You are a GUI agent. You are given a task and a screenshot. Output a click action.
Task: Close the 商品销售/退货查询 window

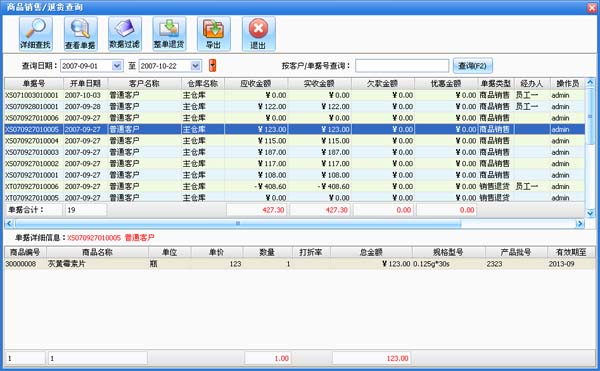coord(592,8)
